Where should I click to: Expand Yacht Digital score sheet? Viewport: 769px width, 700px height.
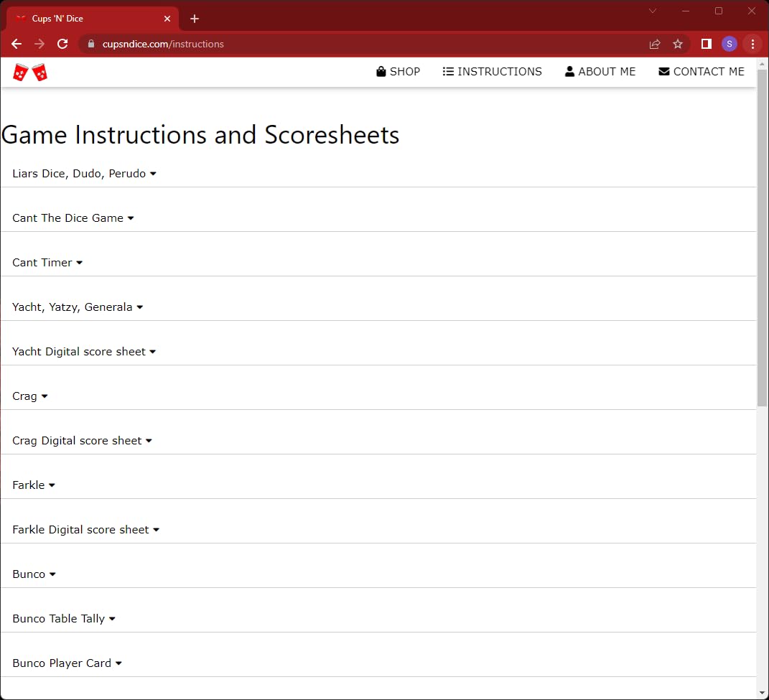pos(84,352)
